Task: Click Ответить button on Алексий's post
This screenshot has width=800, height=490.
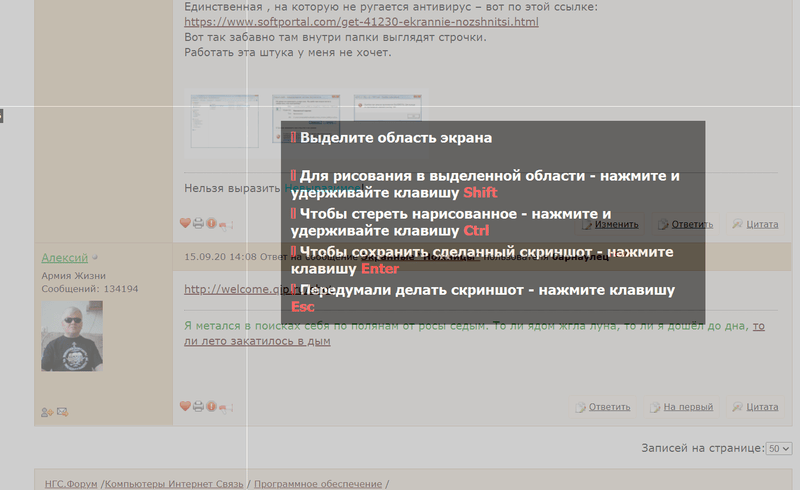Action: [x=603, y=407]
